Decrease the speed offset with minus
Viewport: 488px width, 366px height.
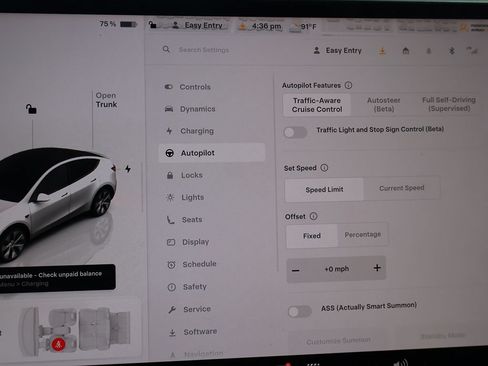pyautogui.click(x=296, y=270)
